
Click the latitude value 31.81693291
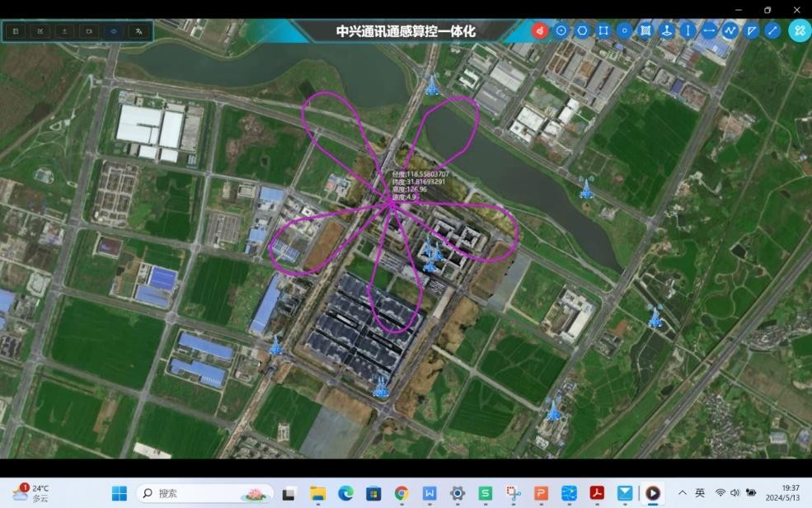425,181
